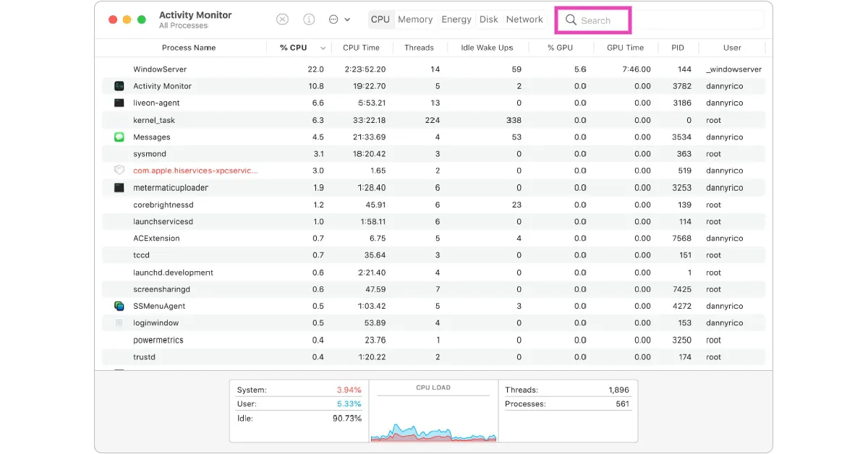Open the Energy tab
Screen dimensions: 868x454
456,20
